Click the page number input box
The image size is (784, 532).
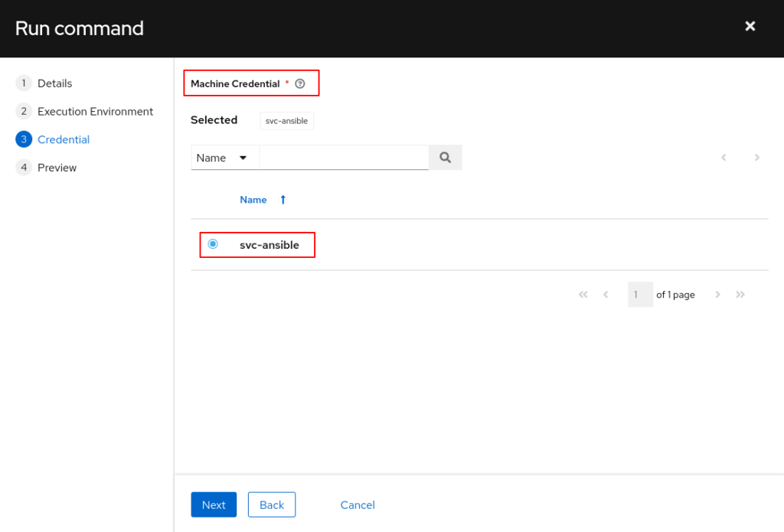click(639, 295)
